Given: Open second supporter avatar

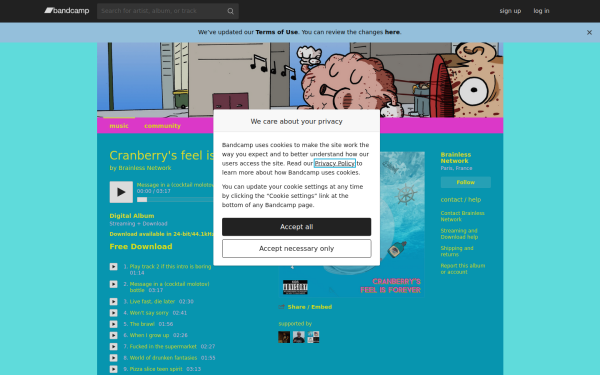Looking at the screenshot, I should 299,337.
